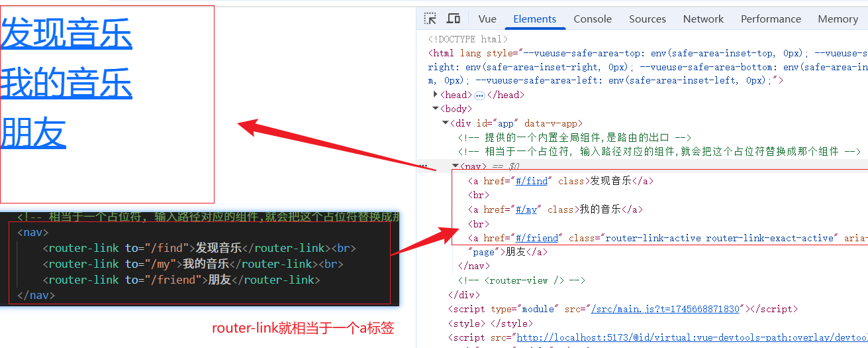Click router-link to="/find" code line
868x348 pixels.
(x=199, y=248)
